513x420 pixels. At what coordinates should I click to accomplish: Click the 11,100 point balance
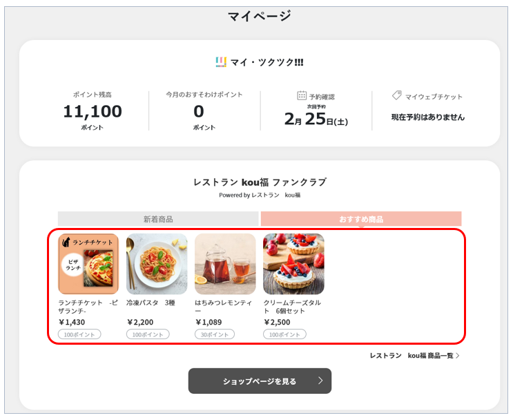click(x=93, y=111)
